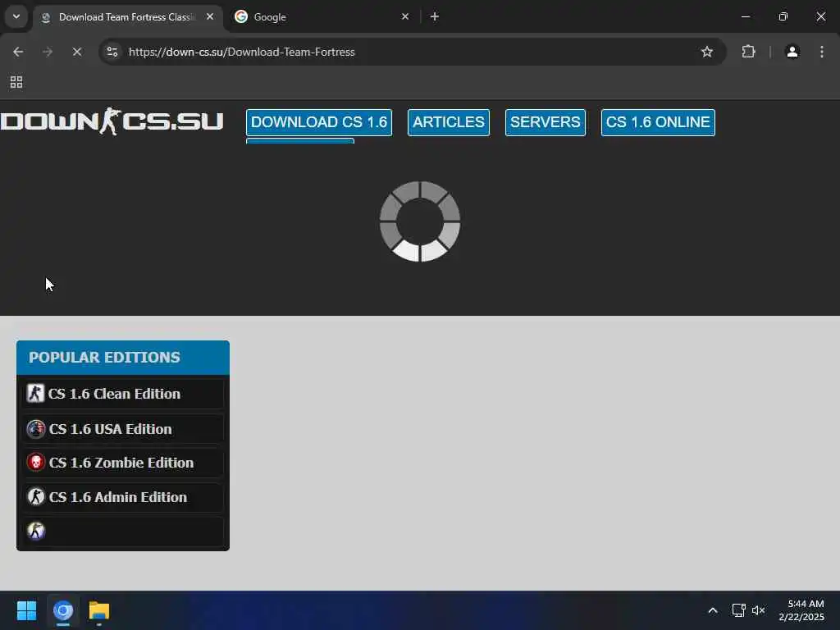
Task: Open site information icon in address bar
Action: [x=112, y=52]
